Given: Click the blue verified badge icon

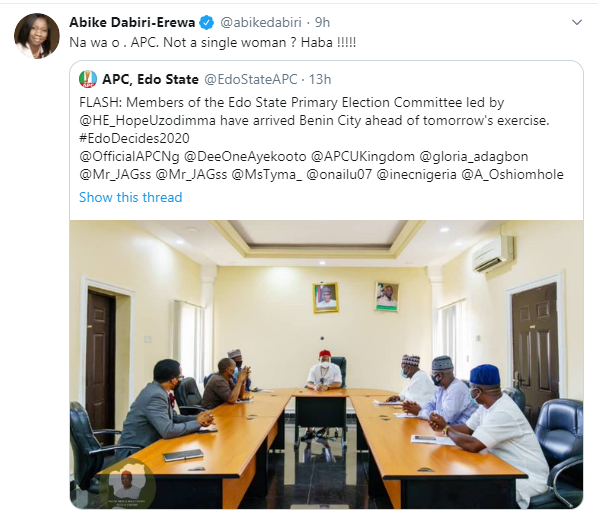Looking at the screenshot, I should 207,23.
